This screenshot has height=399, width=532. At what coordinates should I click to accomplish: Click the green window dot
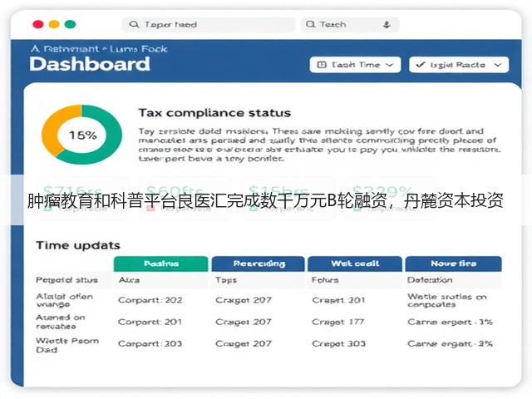[x=70, y=24]
